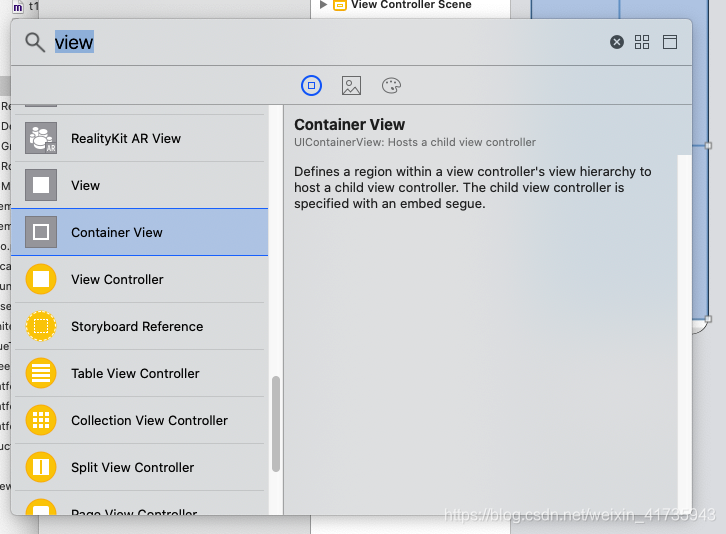Select the Image library tab
This screenshot has height=534, width=726.
pyautogui.click(x=351, y=85)
